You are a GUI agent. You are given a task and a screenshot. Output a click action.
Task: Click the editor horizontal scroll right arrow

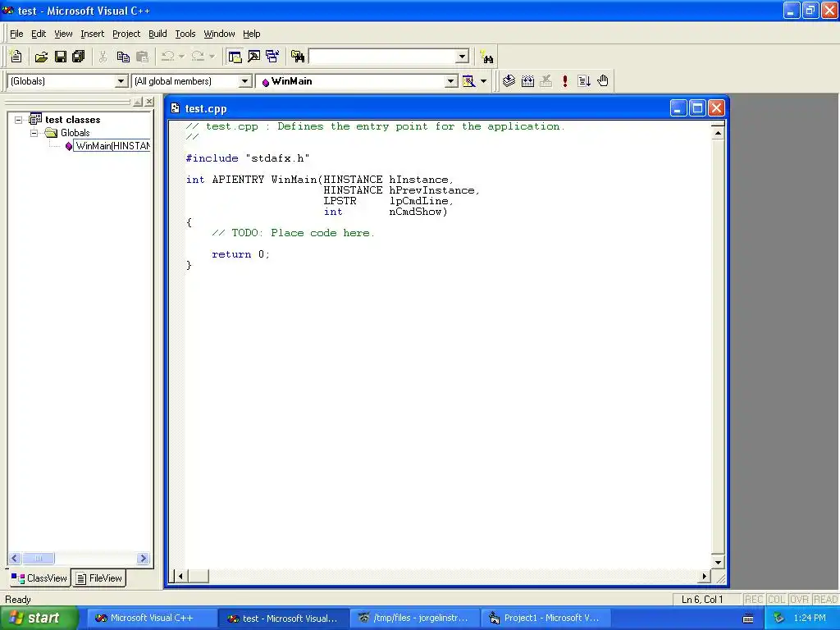pos(705,577)
